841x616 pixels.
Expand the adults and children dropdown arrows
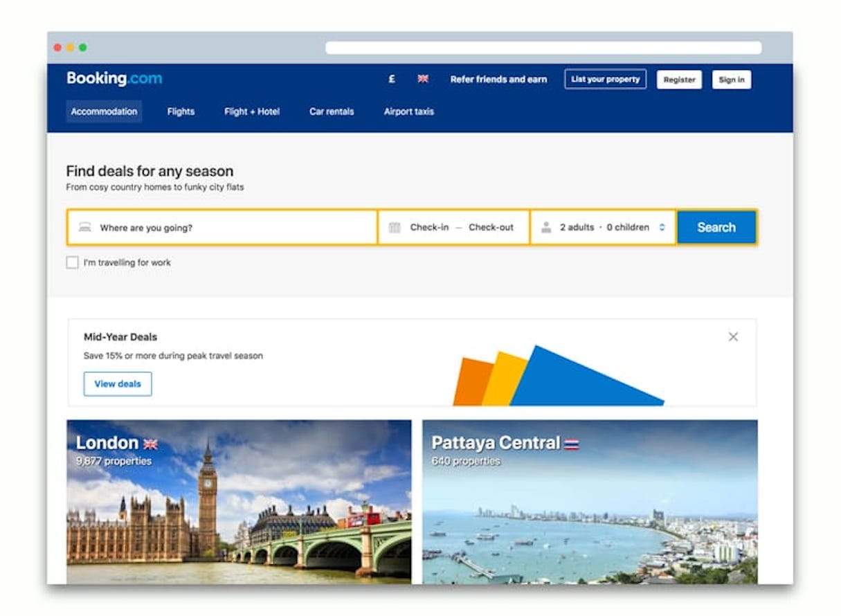pyautogui.click(x=662, y=227)
